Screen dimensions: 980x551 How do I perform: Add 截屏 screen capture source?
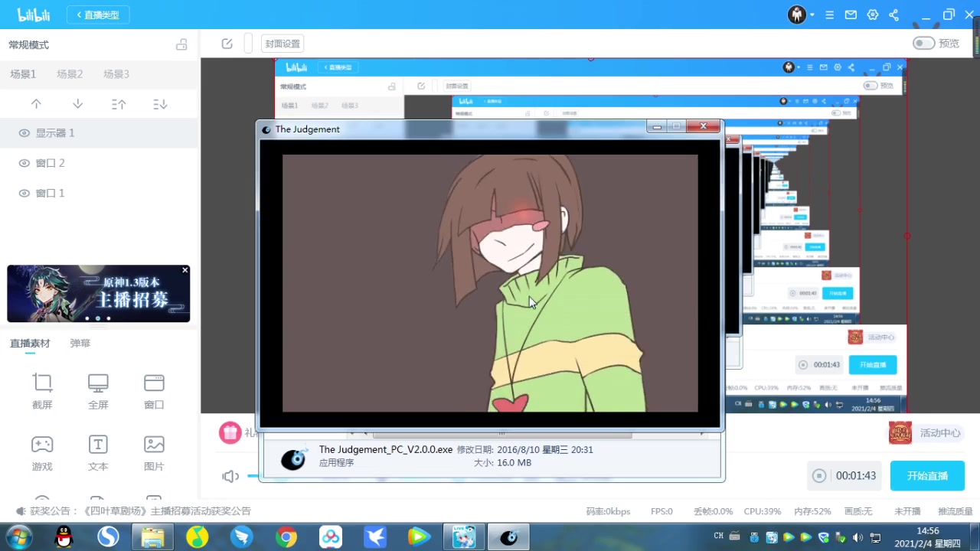click(x=42, y=391)
